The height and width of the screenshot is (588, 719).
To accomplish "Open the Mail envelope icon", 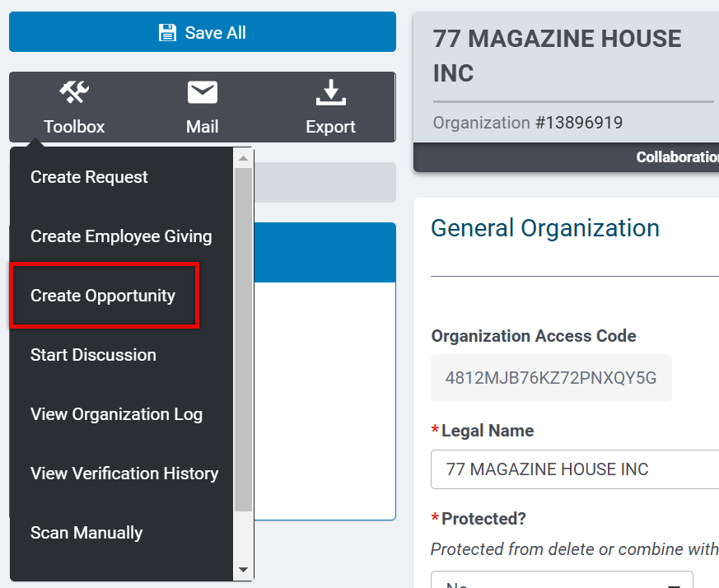I will [203, 92].
